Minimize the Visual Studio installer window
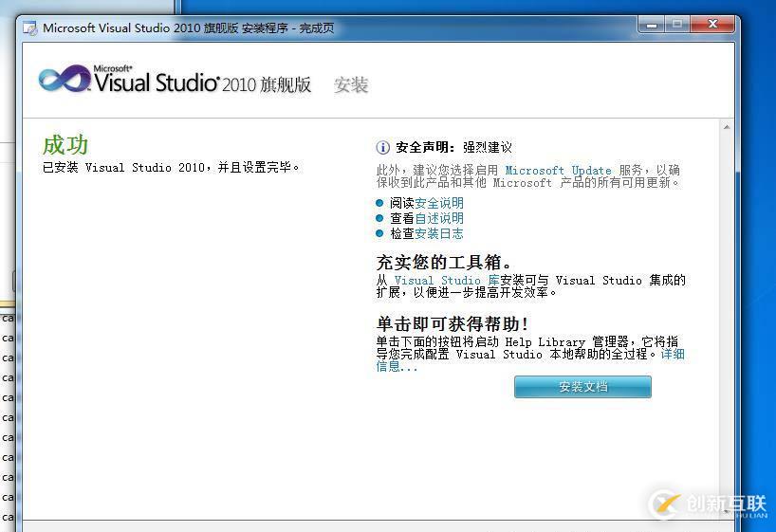Viewport: 776px width, 532px height. coord(652,25)
